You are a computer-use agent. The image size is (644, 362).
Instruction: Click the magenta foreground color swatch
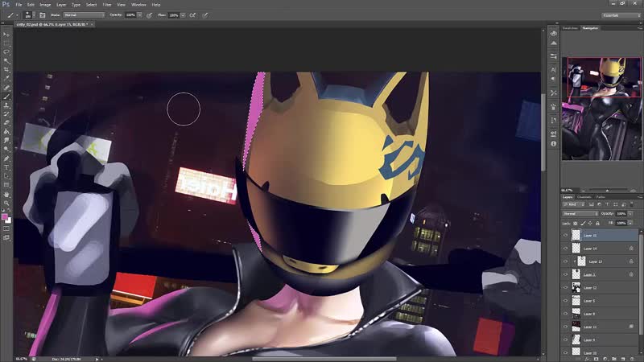[x=5, y=216]
